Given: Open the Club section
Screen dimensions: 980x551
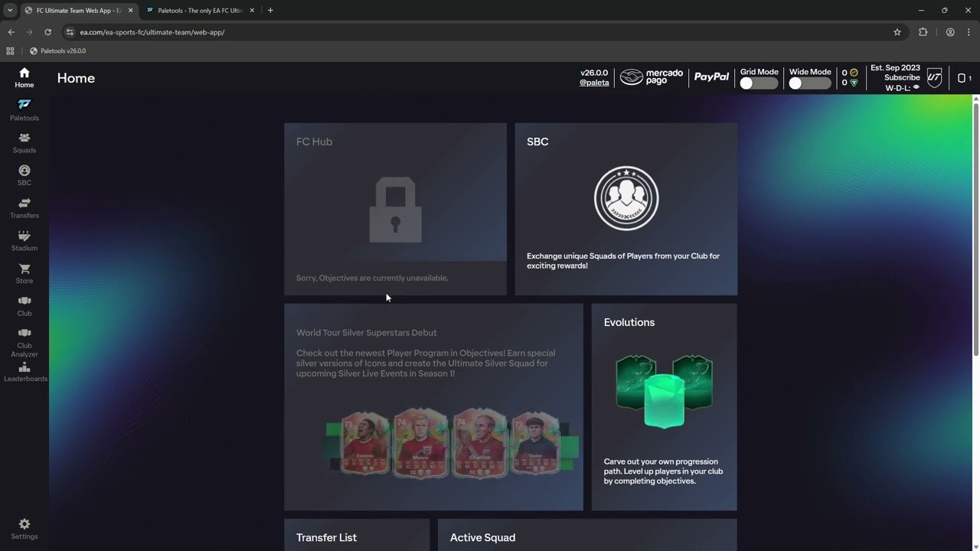Looking at the screenshot, I should pyautogui.click(x=24, y=306).
